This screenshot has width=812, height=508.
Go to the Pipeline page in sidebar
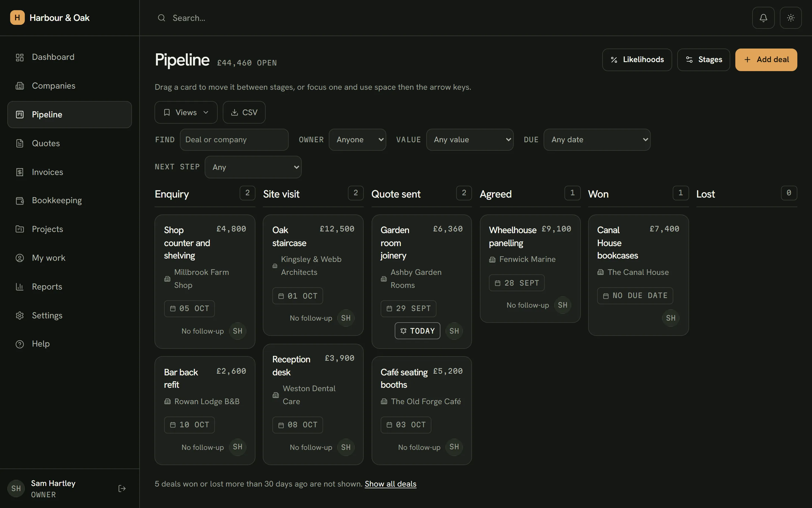[x=69, y=115]
